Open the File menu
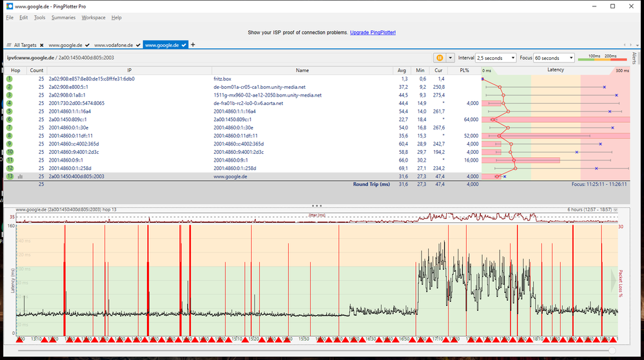The width and height of the screenshot is (644, 360). click(x=10, y=17)
